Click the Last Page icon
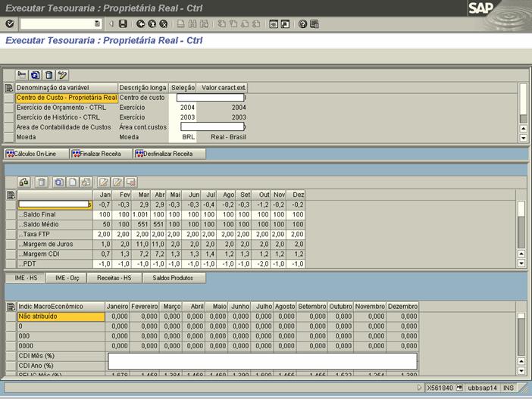Screen dimensions: 532x399 pyautogui.click(x=256, y=23)
